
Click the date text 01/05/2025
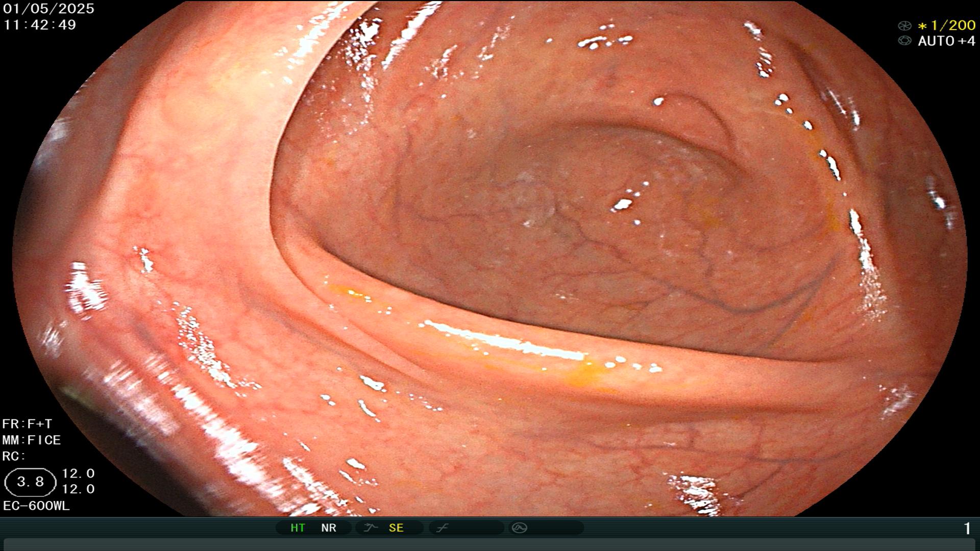[48, 9]
